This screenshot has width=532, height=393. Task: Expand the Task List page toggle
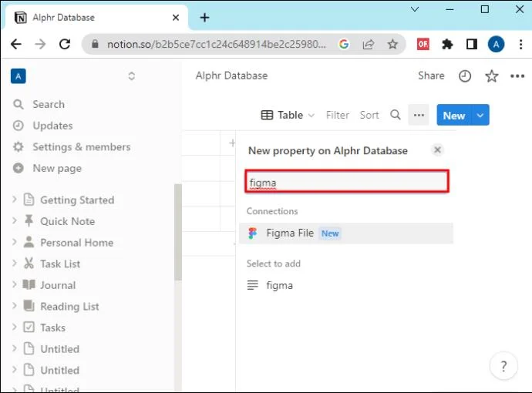14,264
